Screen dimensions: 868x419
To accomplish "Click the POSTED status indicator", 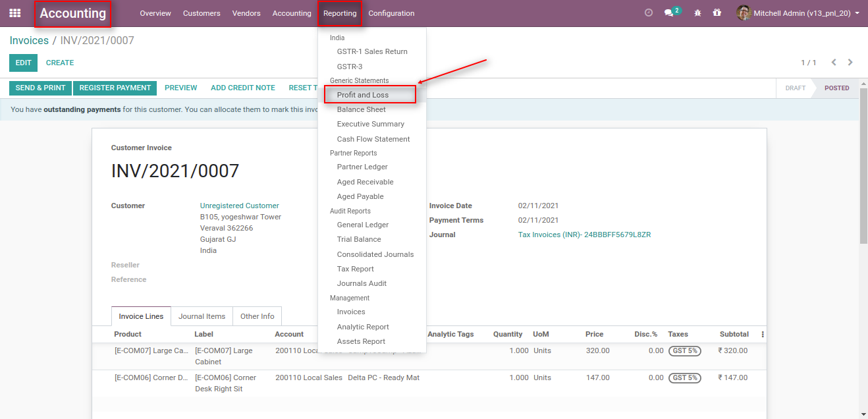I will point(836,88).
